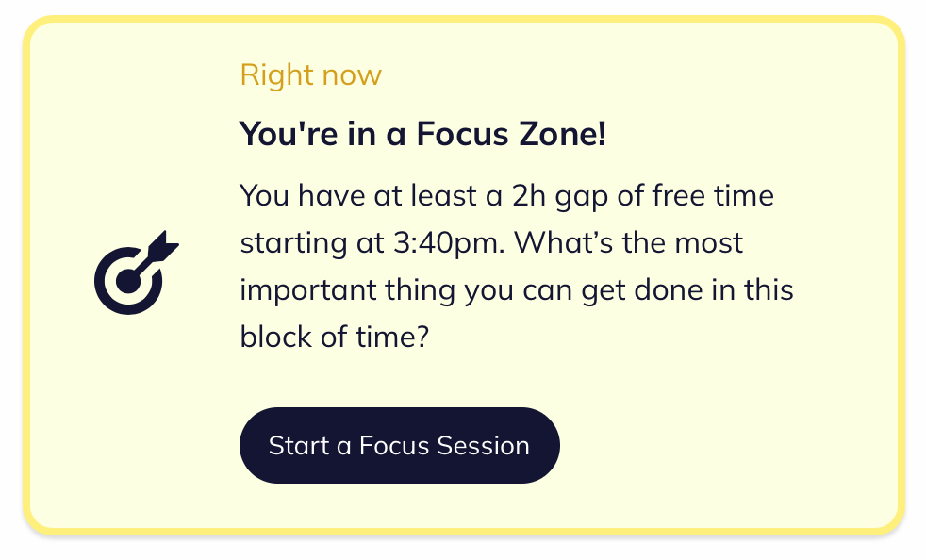This screenshot has height=560, width=926.
Task: Click the target bullseye focus icon
Action: point(137,272)
